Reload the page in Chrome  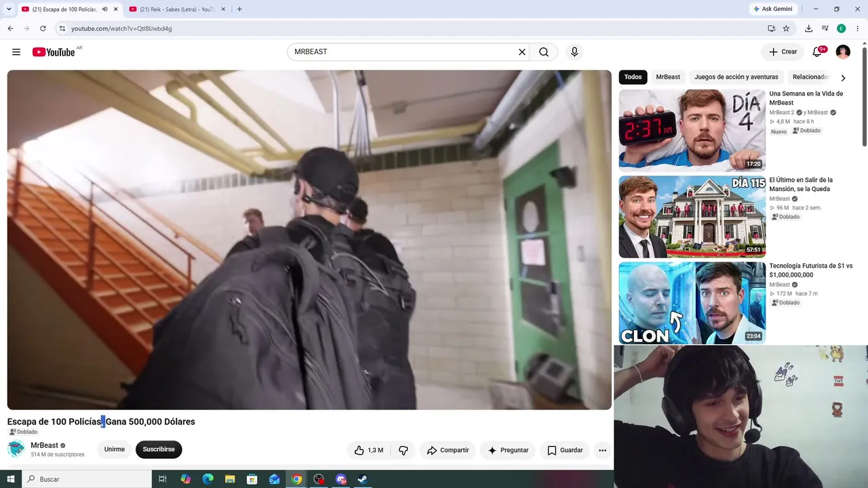(x=43, y=28)
